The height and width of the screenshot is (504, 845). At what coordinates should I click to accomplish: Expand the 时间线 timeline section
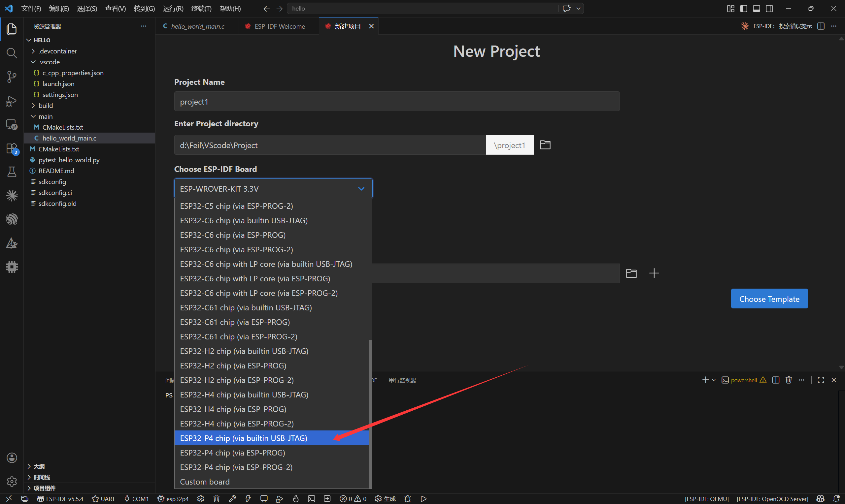[89, 477]
